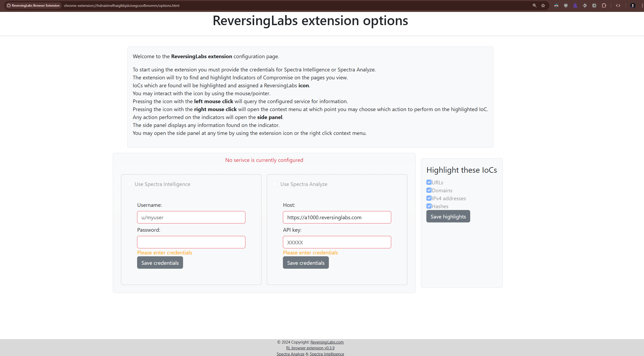Click the 'Use Spectra Intelligence' label text
This screenshot has width=644, height=356.
tap(162, 184)
